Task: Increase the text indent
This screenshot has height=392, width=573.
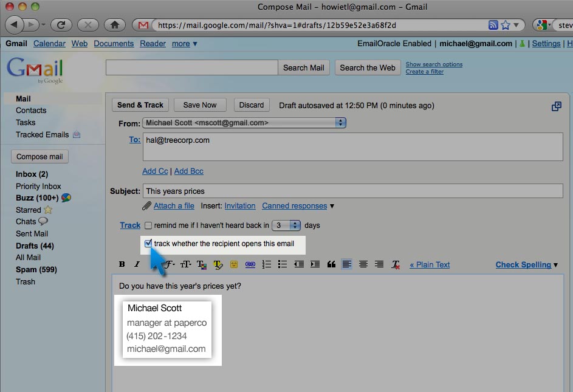Action: tap(315, 264)
